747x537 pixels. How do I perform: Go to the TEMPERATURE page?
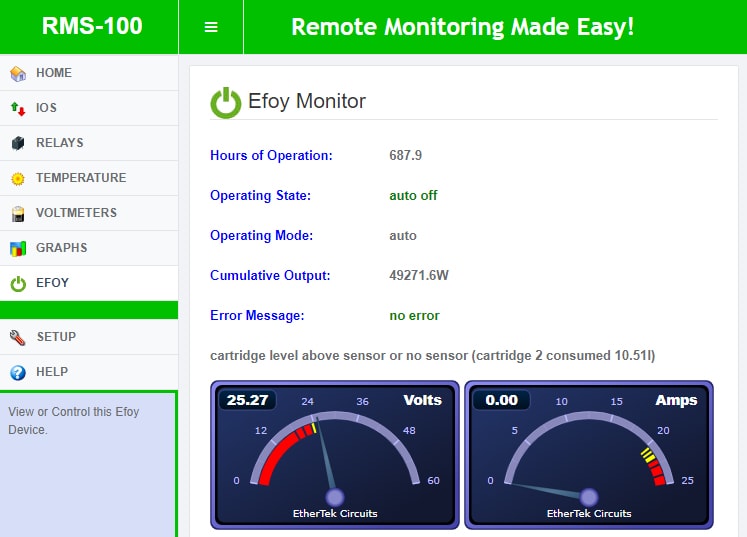coord(81,178)
